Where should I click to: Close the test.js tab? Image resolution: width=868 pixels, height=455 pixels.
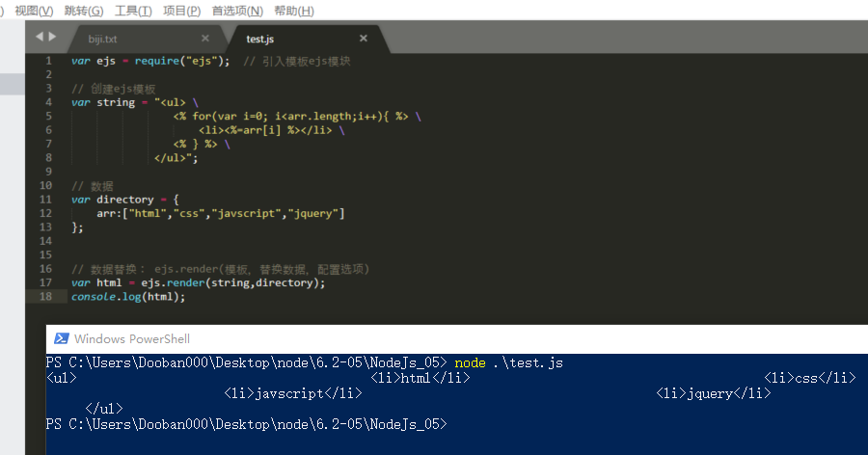364,39
